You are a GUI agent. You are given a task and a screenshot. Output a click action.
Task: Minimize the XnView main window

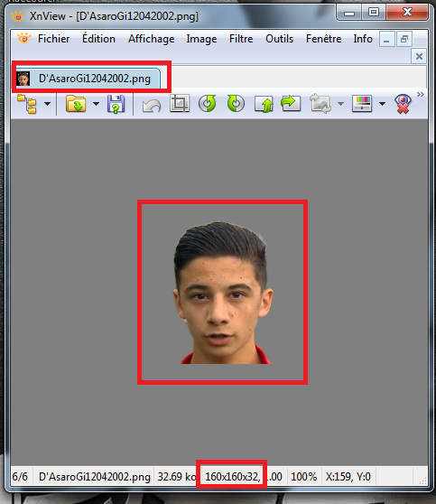[349, 14]
